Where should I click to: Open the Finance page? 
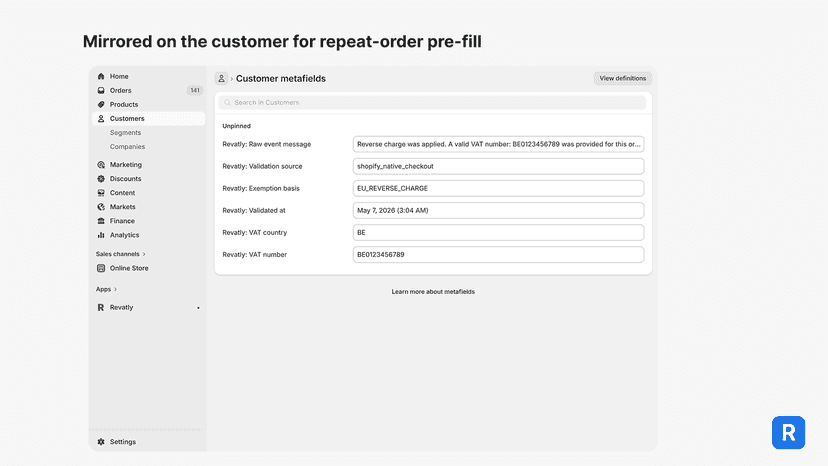[122, 221]
